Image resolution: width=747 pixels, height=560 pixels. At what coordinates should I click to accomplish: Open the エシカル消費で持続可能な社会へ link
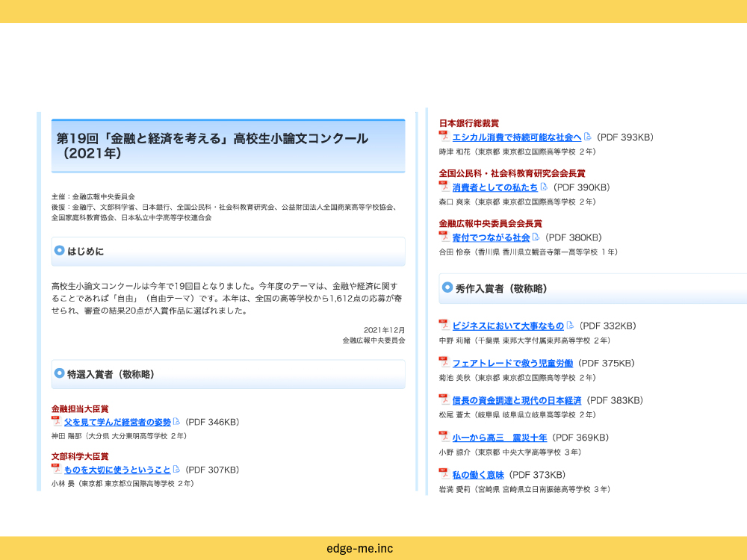tap(517, 137)
